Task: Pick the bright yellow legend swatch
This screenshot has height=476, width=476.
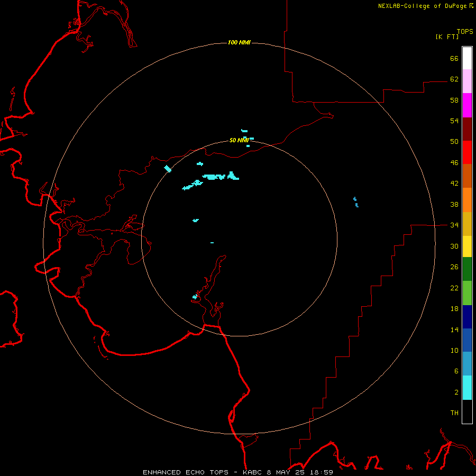Action: (x=467, y=246)
